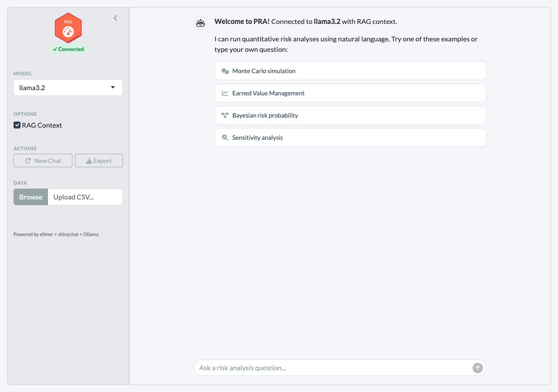Click the dice icon beside Monte Carlo simulation
The width and height of the screenshot is (558, 392).
(225, 71)
